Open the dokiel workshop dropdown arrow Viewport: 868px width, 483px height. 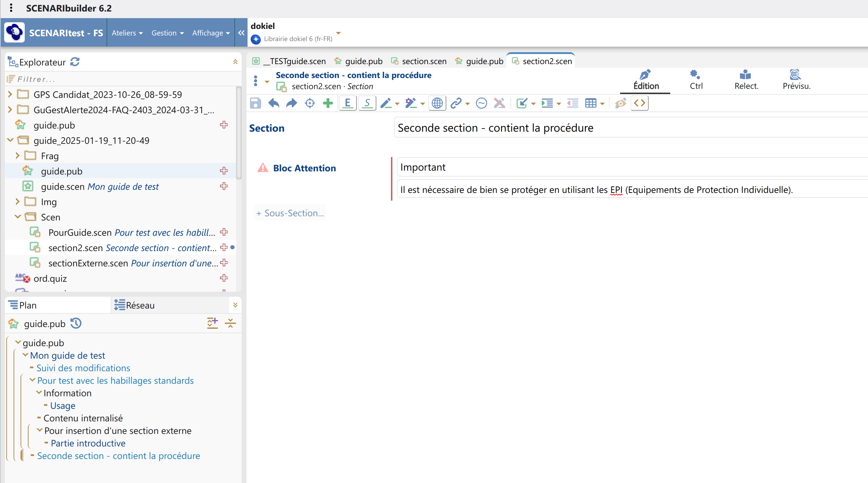(x=338, y=33)
